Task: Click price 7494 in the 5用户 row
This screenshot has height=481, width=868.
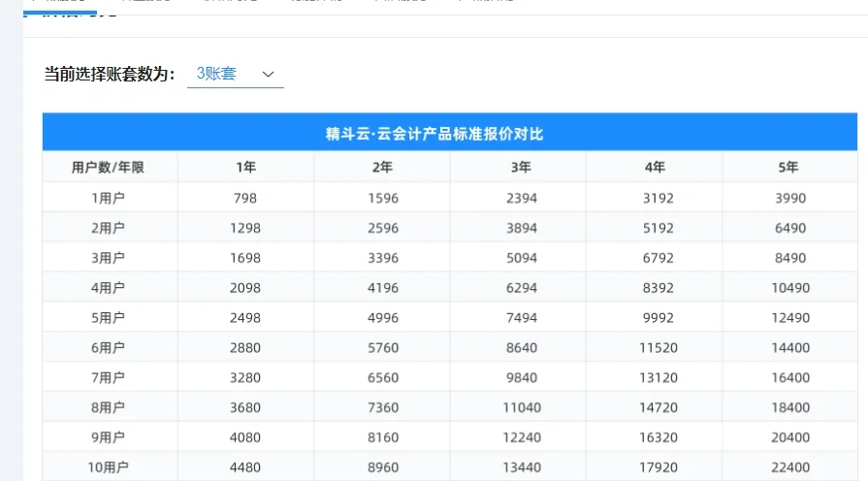Action: point(522,318)
